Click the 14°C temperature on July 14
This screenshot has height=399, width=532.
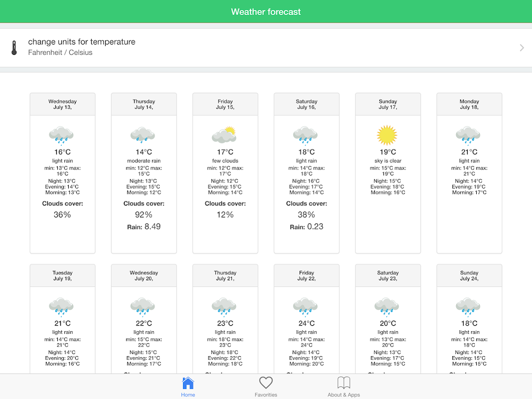pyautogui.click(x=144, y=152)
